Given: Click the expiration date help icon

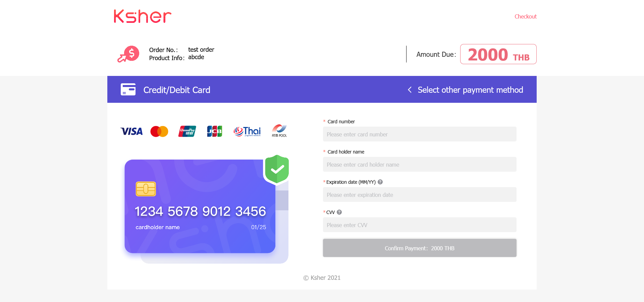Looking at the screenshot, I should (x=380, y=182).
